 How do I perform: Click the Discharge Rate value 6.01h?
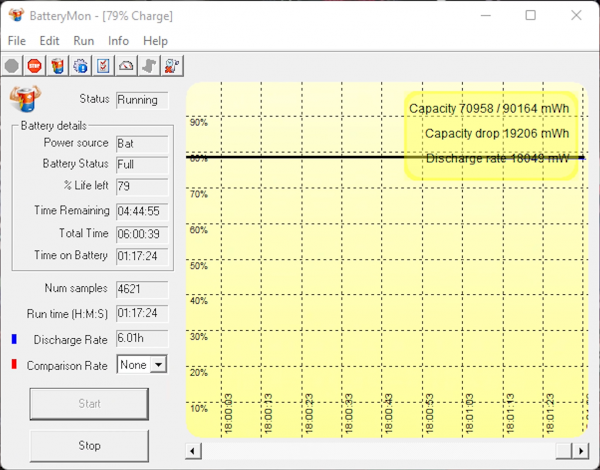tap(142, 339)
